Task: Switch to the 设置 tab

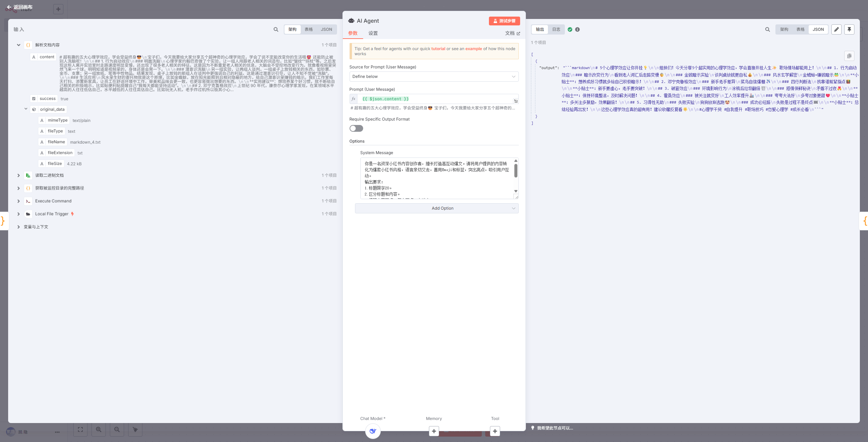Action: pos(373,33)
